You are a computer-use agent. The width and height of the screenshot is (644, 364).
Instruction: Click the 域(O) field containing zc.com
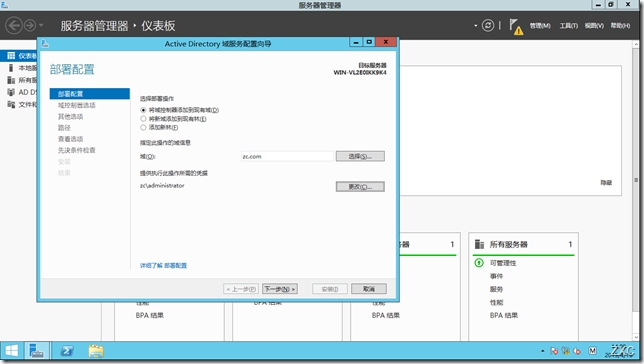pos(287,157)
